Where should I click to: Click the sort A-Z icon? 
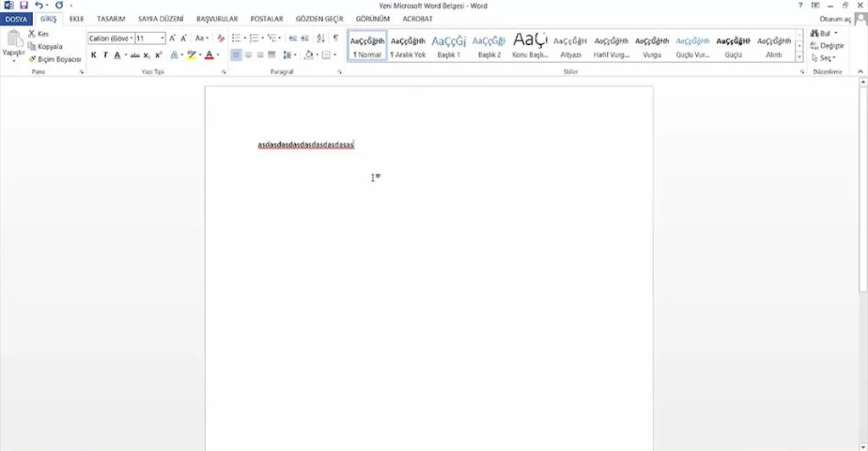(320, 38)
